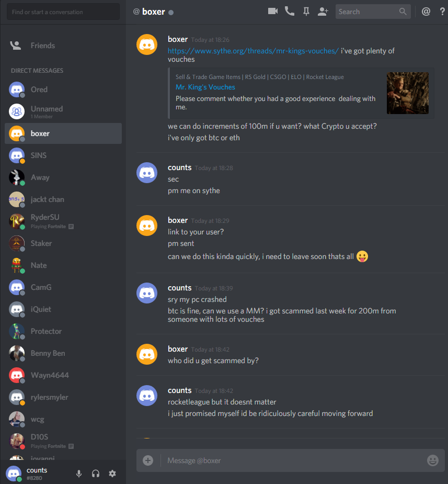Mute the microphone
The height and width of the screenshot is (484, 448).
pyautogui.click(x=79, y=474)
